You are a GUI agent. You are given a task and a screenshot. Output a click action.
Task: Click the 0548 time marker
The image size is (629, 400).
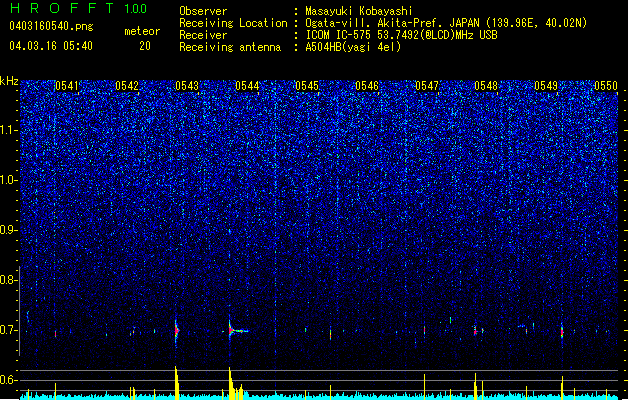pyautogui.click(x=486, y=86)
